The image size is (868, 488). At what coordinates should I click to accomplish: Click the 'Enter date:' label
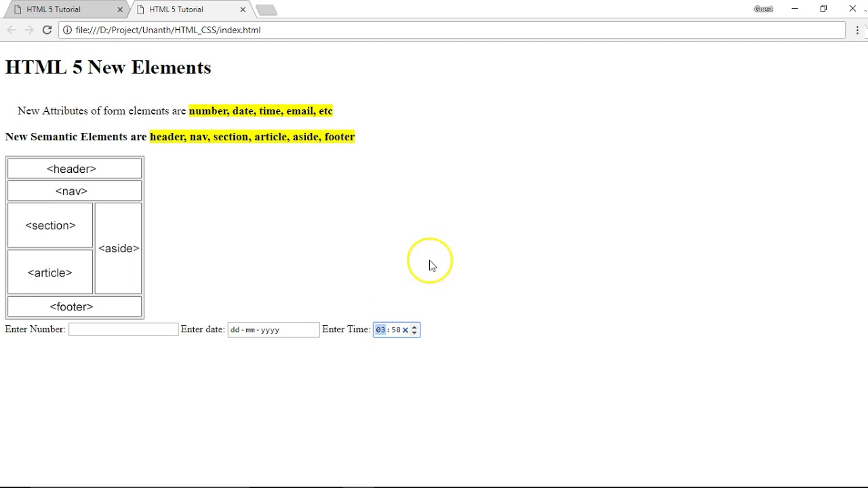[x=203, y=329]
